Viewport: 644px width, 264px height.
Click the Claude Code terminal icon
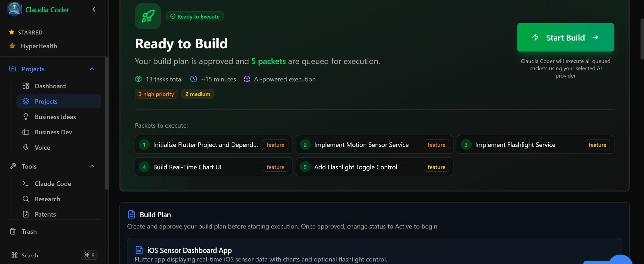(26, 183)
